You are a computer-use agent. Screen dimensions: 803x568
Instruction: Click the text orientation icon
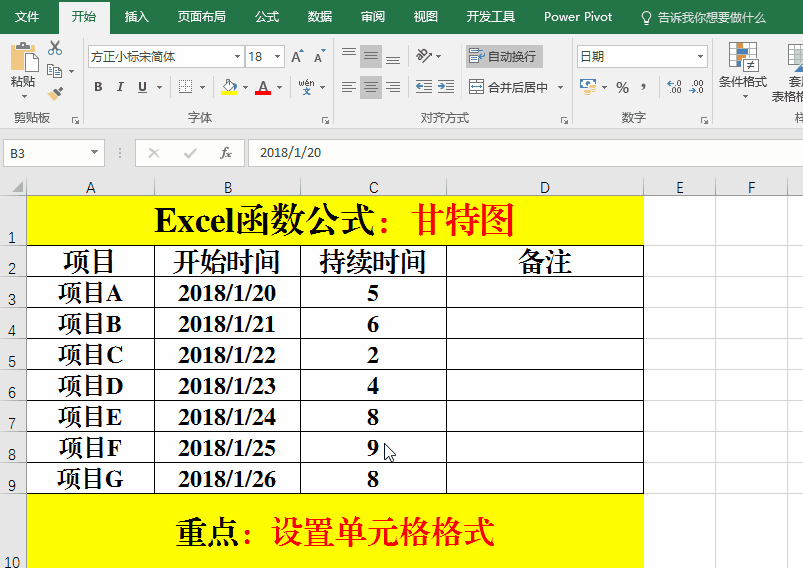click(424, 56)
